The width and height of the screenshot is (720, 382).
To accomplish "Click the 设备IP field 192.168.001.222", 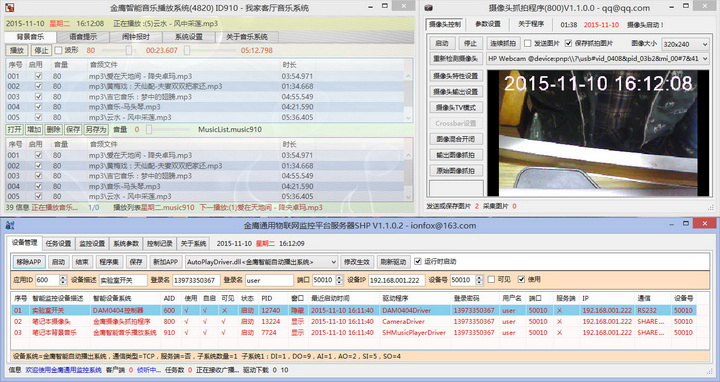I will click(x=396, y=280).
